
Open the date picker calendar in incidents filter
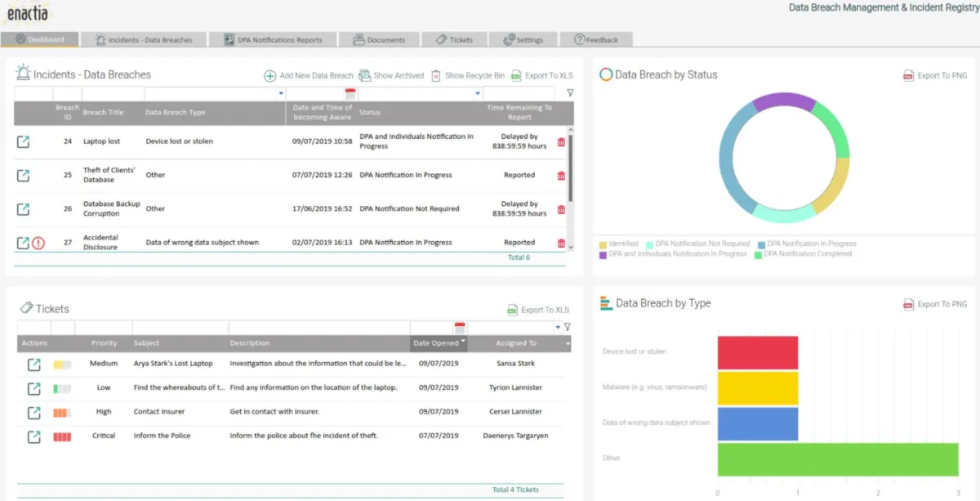pyautogui.click(x=350, y=94)
